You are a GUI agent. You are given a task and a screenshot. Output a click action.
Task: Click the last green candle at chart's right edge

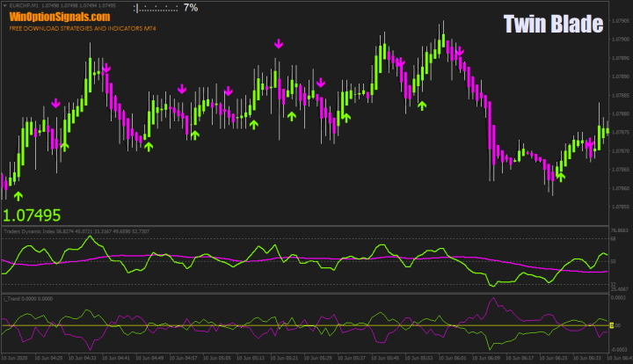point(606,130)
